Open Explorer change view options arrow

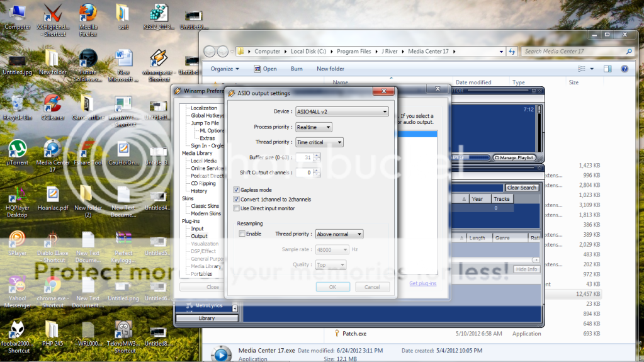point(592,69)
